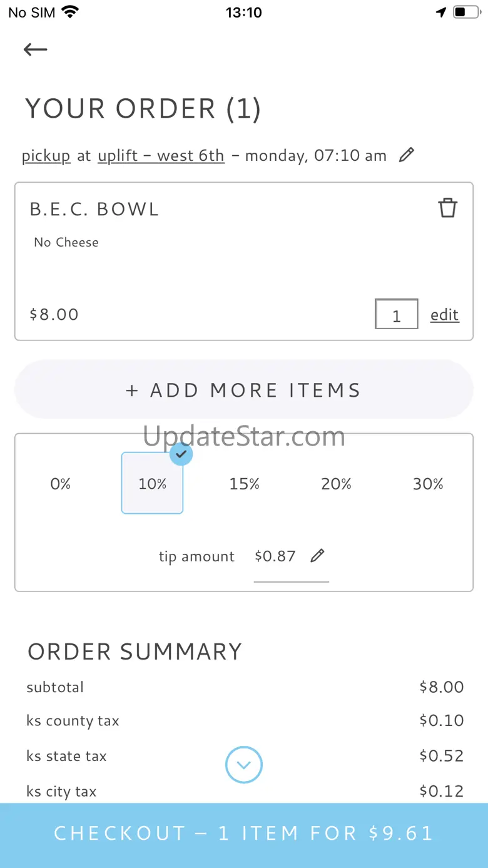Select the 15% tip option
Screen dimensions: 488x868
click(244, 484)
